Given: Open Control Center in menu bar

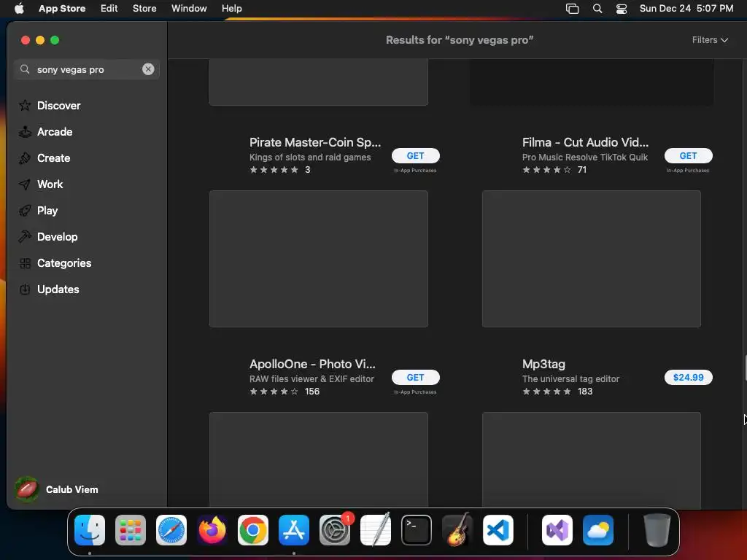Looking at the screenshot, I should [622, 9].
